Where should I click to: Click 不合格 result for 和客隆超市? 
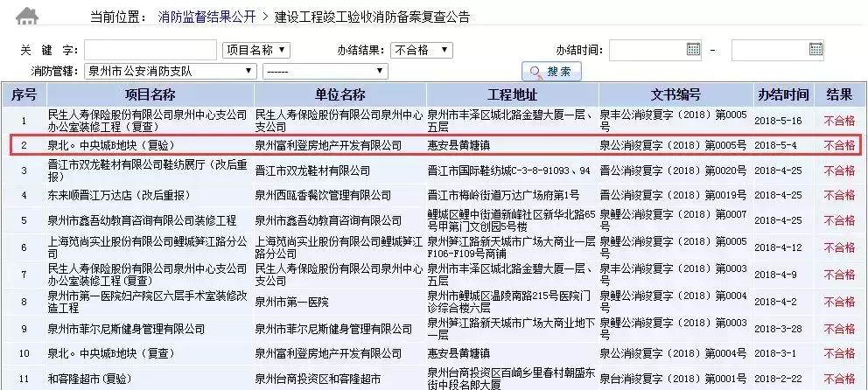pos(839,379)
